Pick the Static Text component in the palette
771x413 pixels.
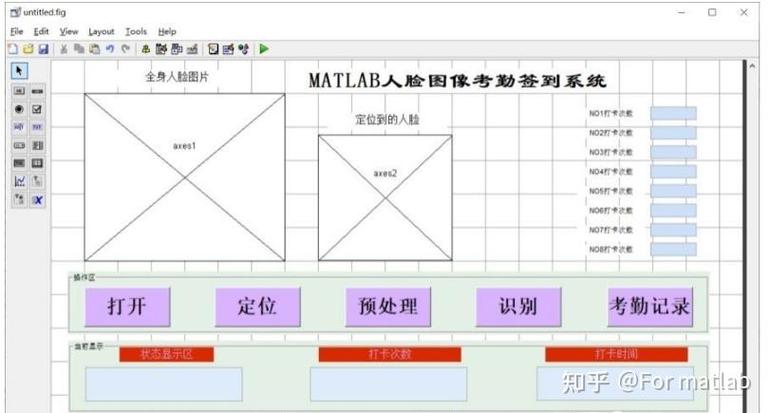coord(37,127)
